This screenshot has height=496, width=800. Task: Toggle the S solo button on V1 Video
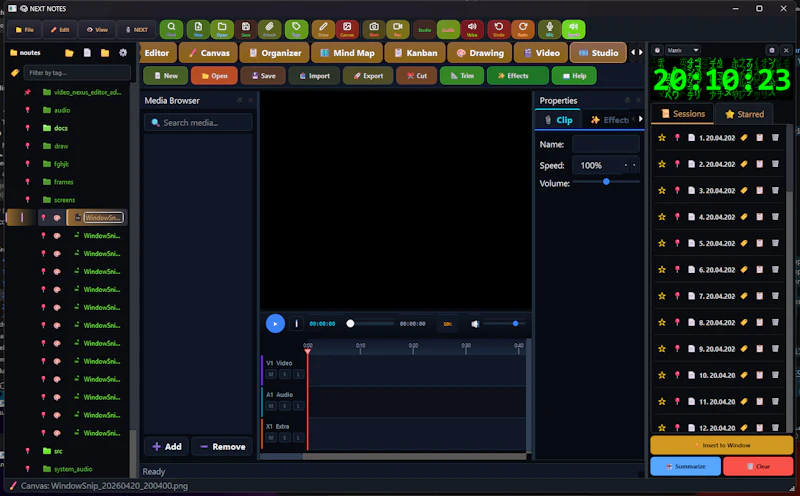click(285, 374)
